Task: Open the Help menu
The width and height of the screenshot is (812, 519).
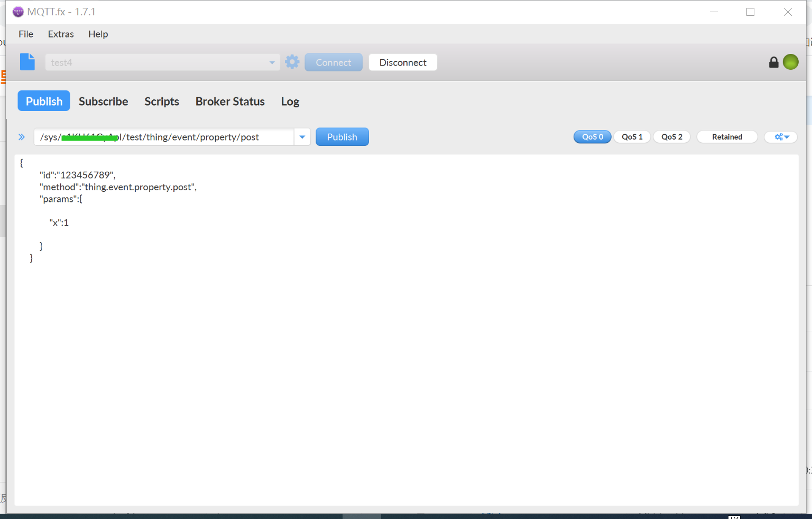Action: [98, 34]
